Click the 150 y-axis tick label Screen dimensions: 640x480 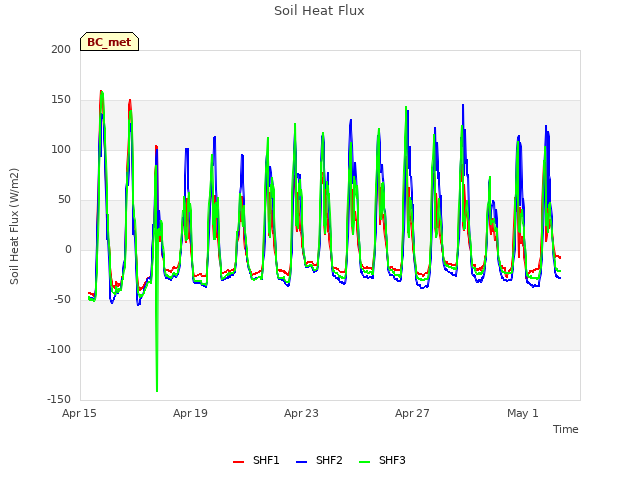click(61, 100)
